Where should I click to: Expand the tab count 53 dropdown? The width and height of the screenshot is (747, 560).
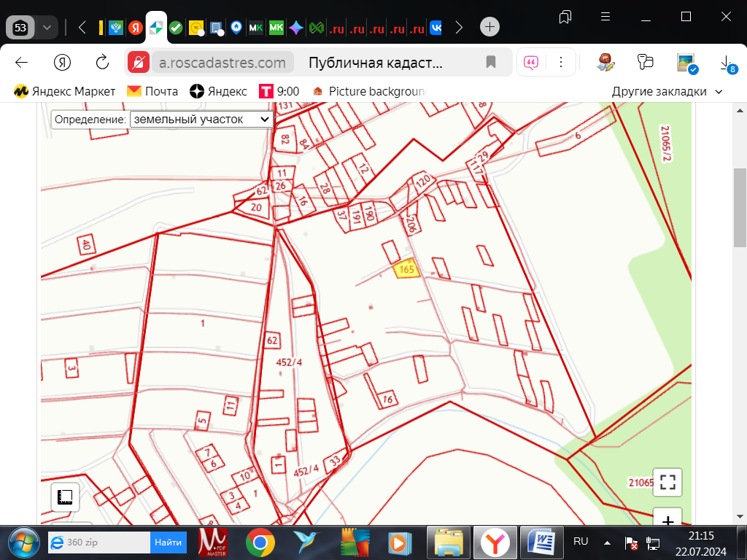[x=47, y=28]
